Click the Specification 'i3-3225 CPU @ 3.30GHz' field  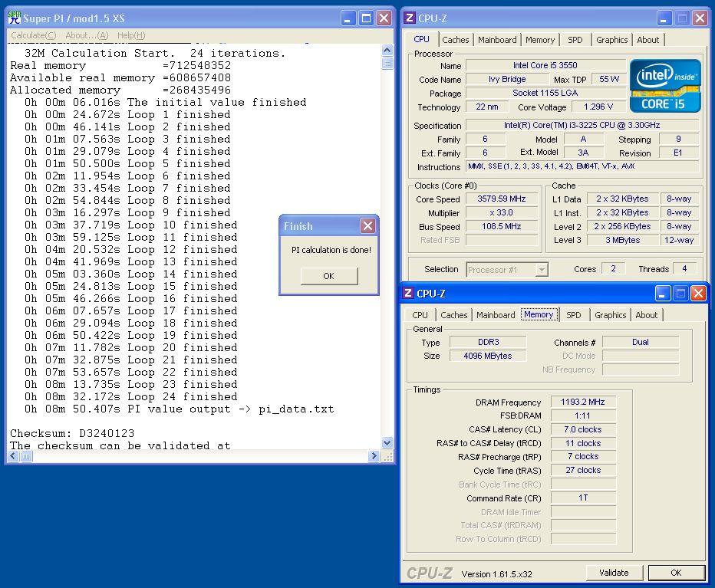click(x=582, y=125)
